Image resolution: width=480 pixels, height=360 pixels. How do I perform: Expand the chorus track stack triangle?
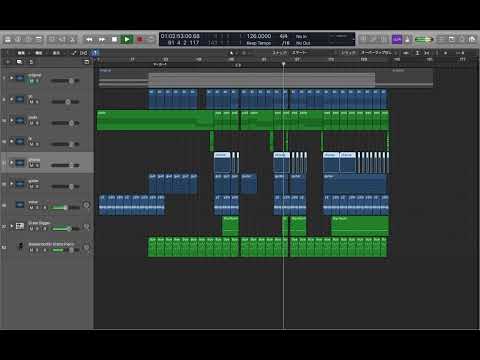click(12, 163)
